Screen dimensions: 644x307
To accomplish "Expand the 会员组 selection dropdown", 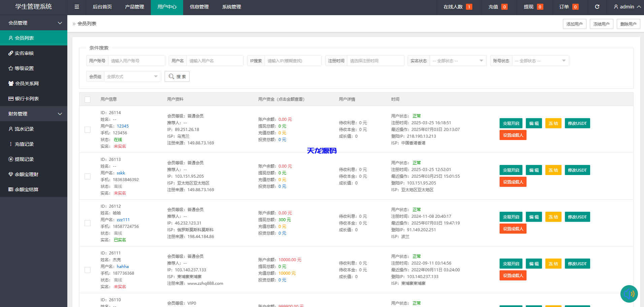I will pos(132,76).
